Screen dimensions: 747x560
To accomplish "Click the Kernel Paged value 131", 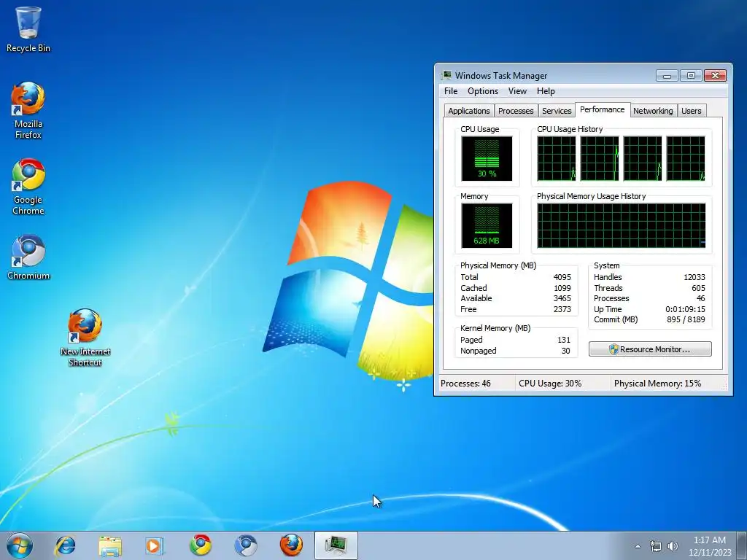I will pyautogui.click(x=564, y=340).
